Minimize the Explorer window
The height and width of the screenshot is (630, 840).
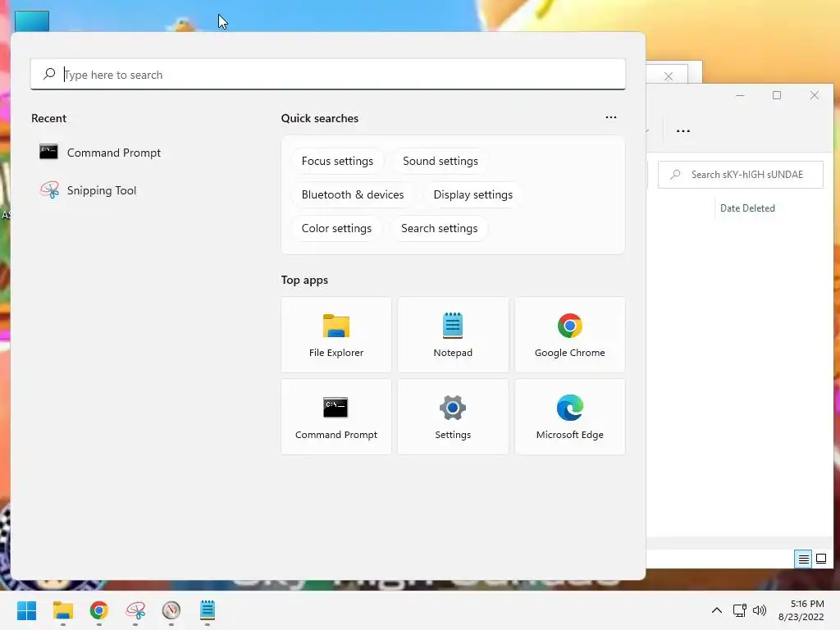[x=741, y=95]
